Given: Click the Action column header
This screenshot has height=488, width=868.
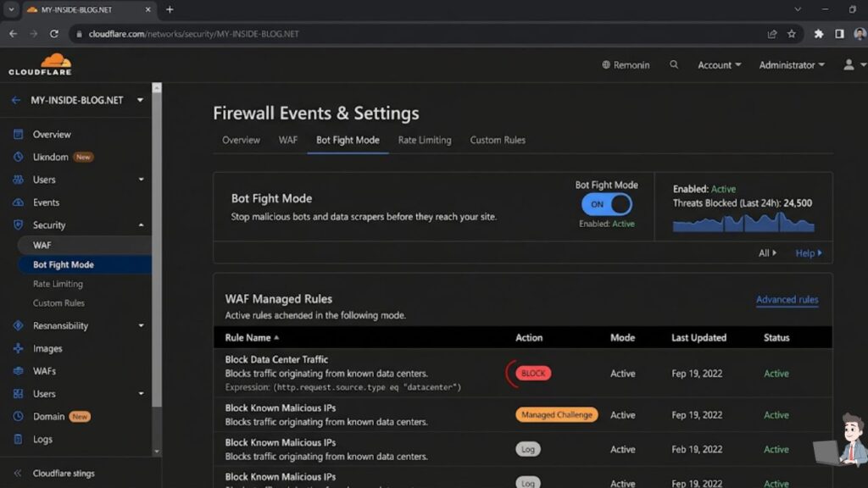Looking at the screenshot, I should click(x=529, y=337).
